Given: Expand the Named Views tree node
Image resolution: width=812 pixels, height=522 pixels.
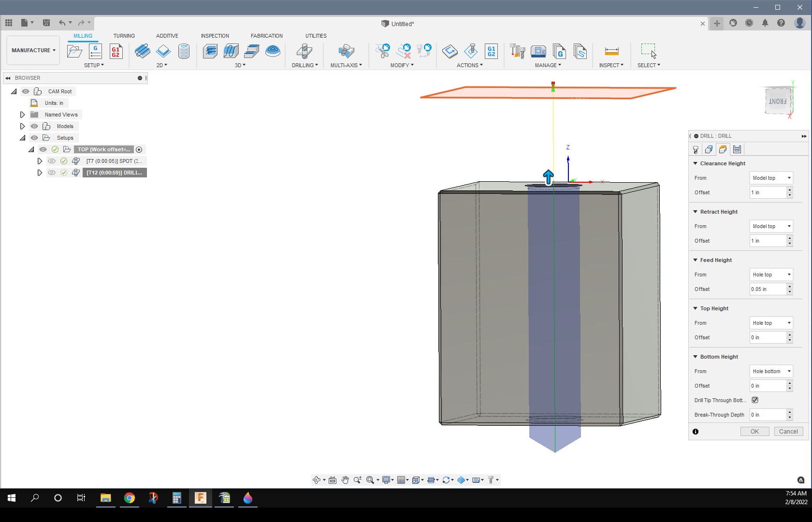Looking at the screenshot, I should (22, 115).
